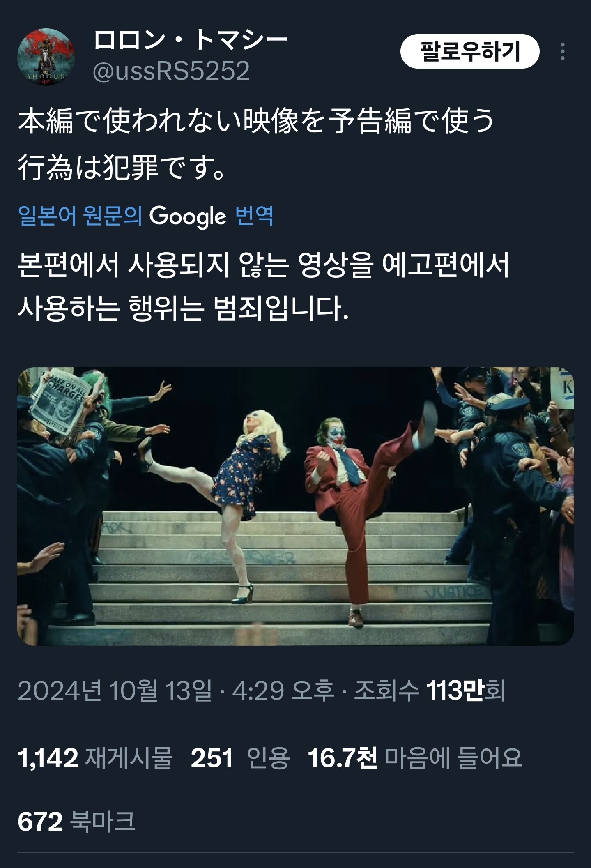Viewport: 591px width, 868px height.
Task: Click the 일본어 원문의 translation source link
Action: [x=80, y=216]
